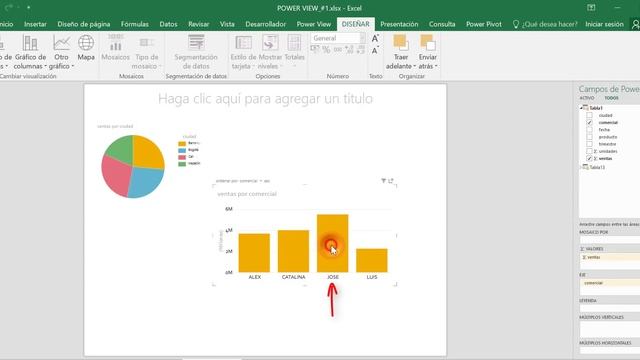This screenshot has width=640, height=360.
Task: Open the Consulta tab
Action: [442, 24]
